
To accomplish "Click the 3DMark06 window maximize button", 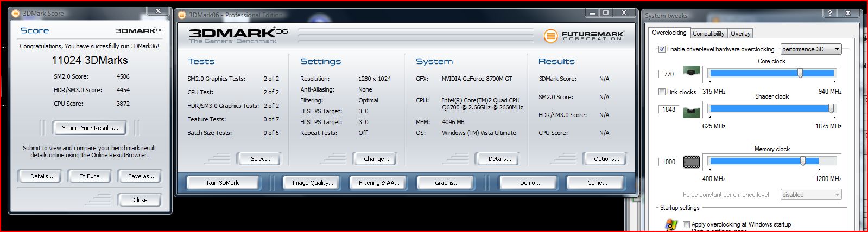I will [x=605, y=12].
